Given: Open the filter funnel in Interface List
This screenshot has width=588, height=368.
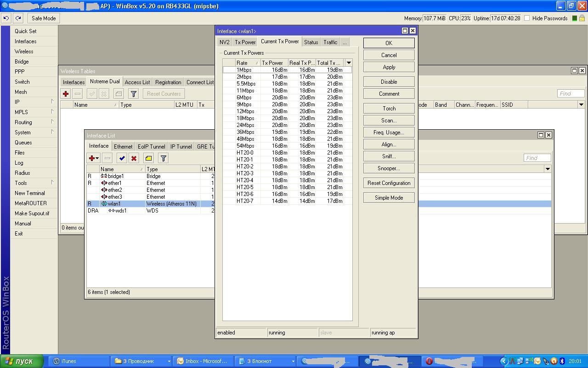Looking at the screenshot, I should 163,158.
